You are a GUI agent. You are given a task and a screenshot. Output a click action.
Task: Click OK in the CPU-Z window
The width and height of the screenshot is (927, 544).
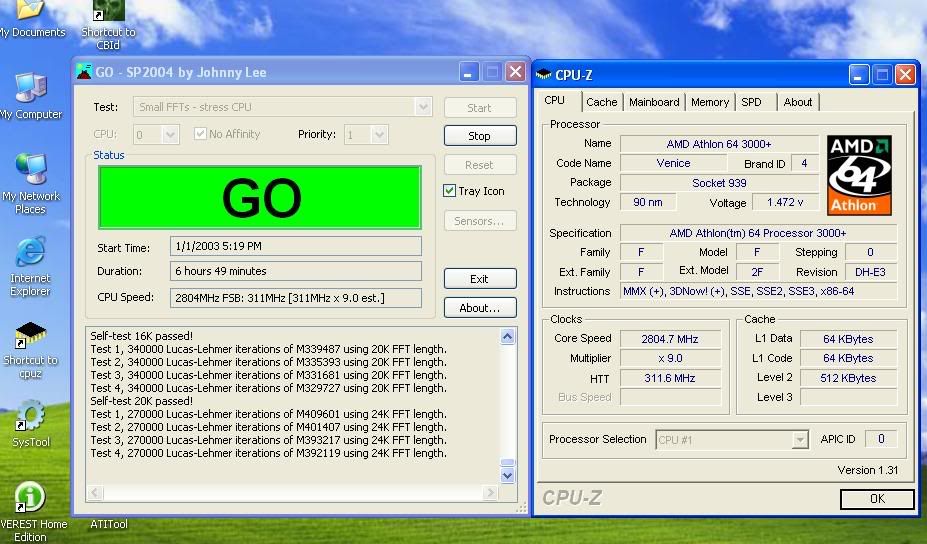[x=877, y=498]
